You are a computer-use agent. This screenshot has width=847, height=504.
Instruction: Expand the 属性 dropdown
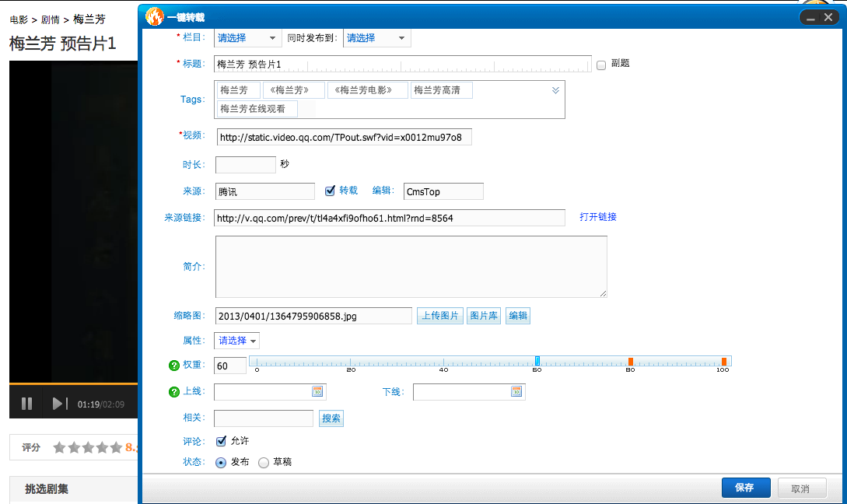237,341
